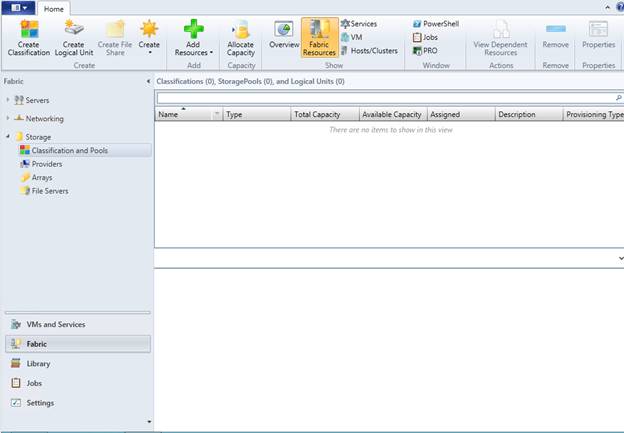The width and height of the screenshot is (624, 433).
Task: Select Networking in the Fabric tree
Action: click(39, 119)
